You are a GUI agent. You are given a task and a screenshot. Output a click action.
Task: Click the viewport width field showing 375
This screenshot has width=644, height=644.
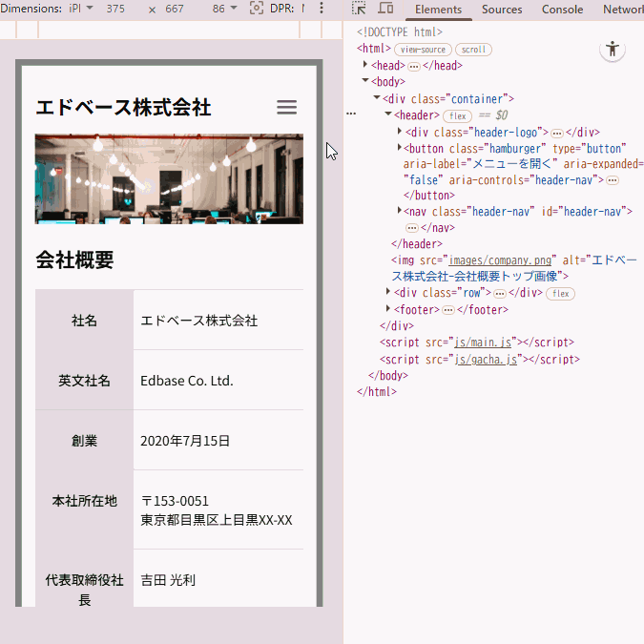[x=115, y=9]
